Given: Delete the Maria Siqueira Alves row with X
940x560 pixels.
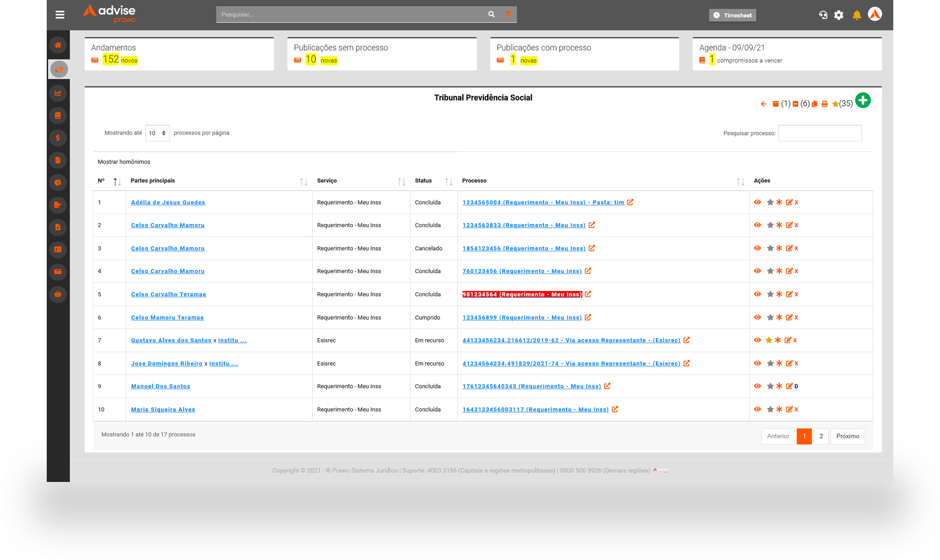Looking at the screenshot, I should click(x=796, y=410).
